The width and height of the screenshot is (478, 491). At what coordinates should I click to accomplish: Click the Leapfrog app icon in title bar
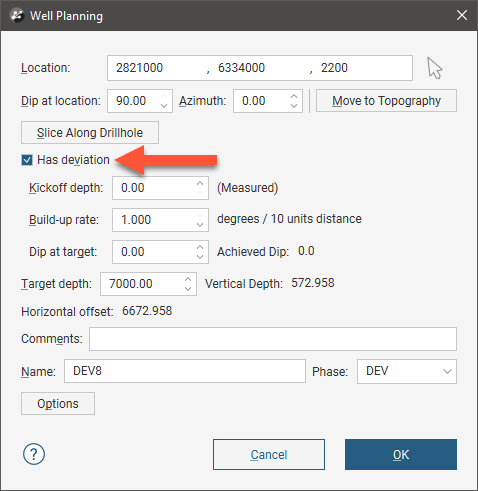(17, 16)
